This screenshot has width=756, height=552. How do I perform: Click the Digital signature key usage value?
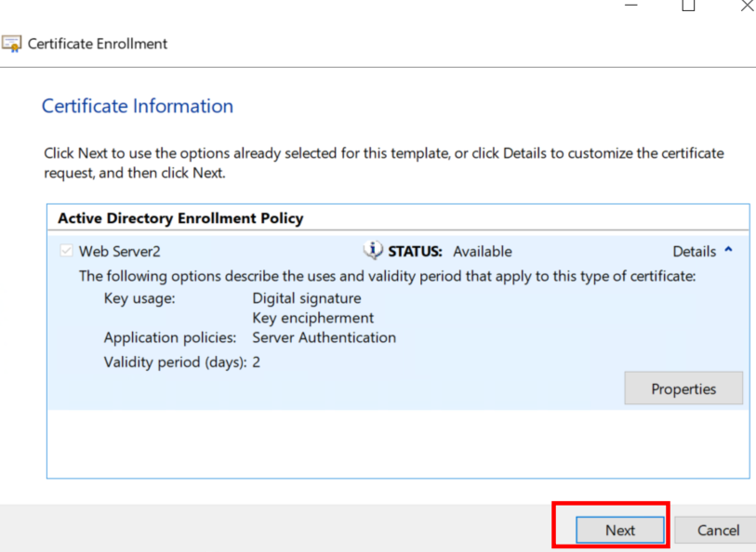pos(307,298)
